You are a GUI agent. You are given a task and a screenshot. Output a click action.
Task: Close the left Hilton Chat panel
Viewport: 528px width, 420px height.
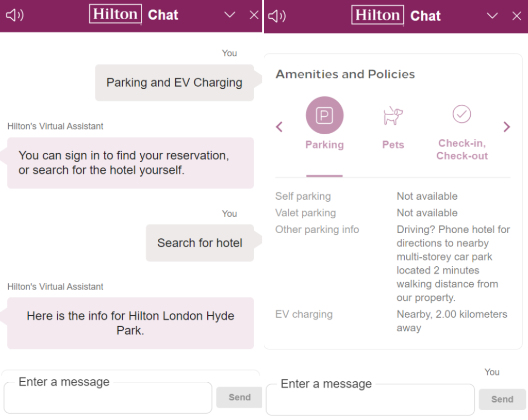[254, 15]
